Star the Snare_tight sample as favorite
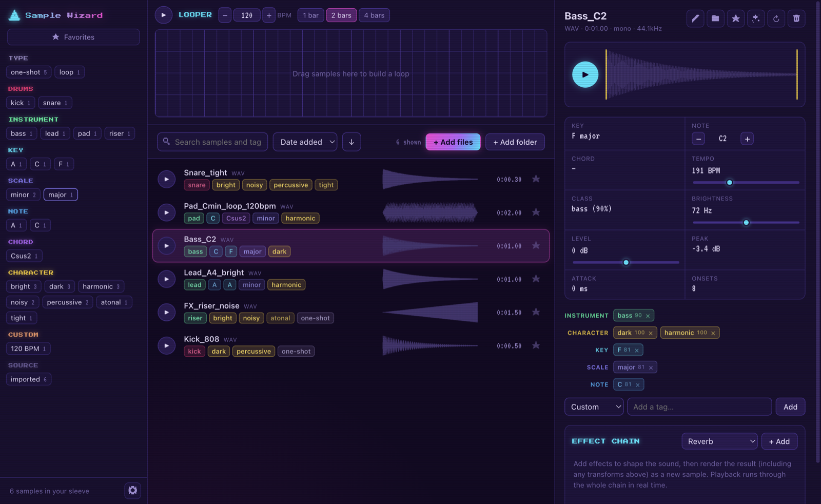Screen dimensions: 821x504 (x=536, y=179)
